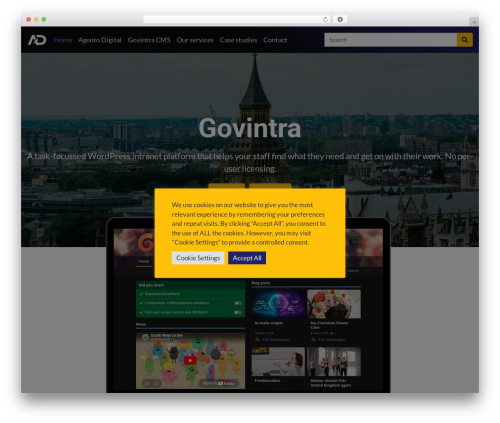
Task: Open the Our services menu item
Action: 195,40
